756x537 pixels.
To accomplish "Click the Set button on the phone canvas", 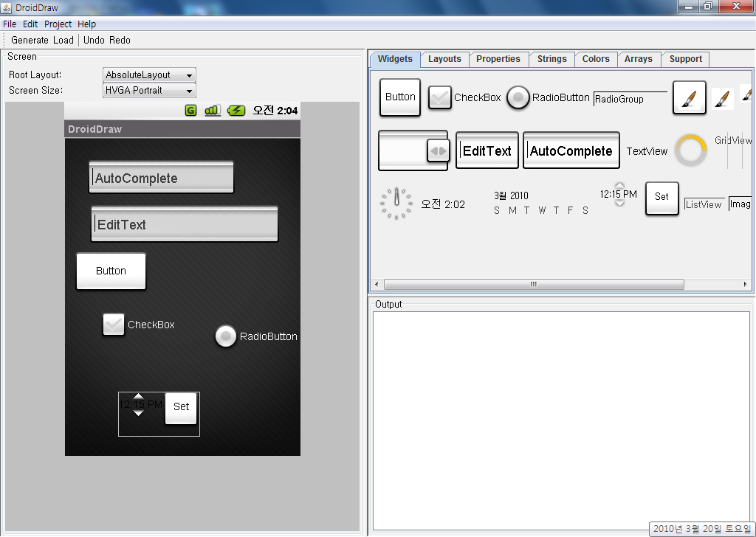I will 181,409.
